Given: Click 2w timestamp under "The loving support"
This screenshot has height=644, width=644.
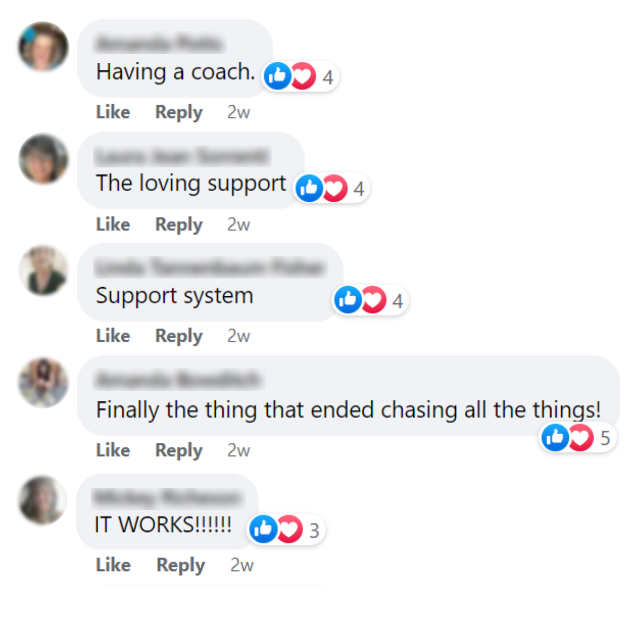Looking at the screenshot, I should 238,224.
